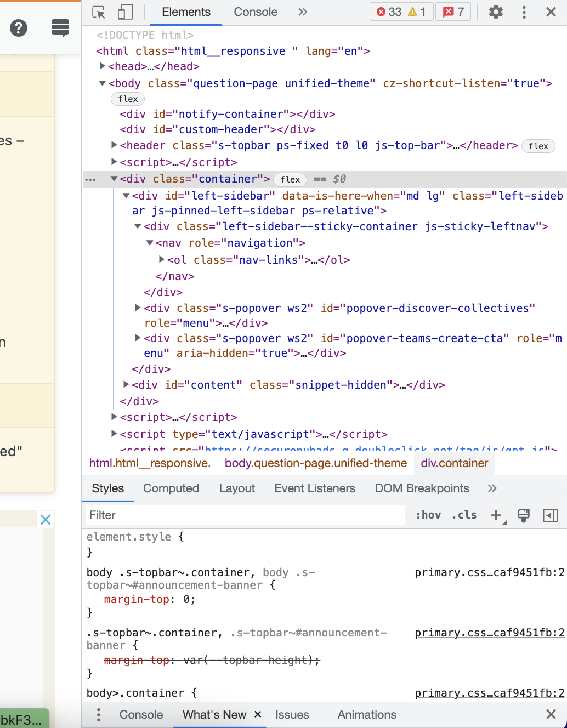Switch to the Console tab

click(256, 12)
